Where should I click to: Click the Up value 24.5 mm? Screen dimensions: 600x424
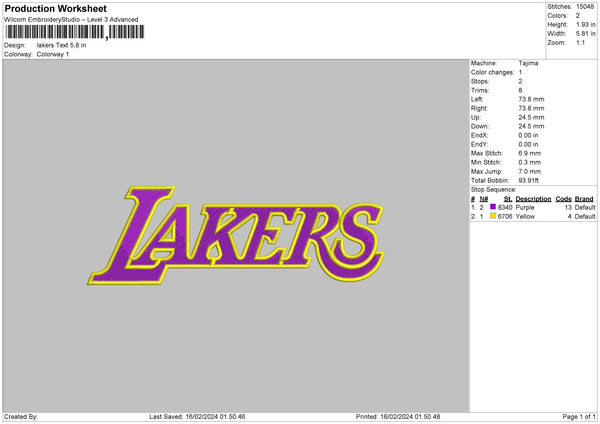[x=531, y=117]
